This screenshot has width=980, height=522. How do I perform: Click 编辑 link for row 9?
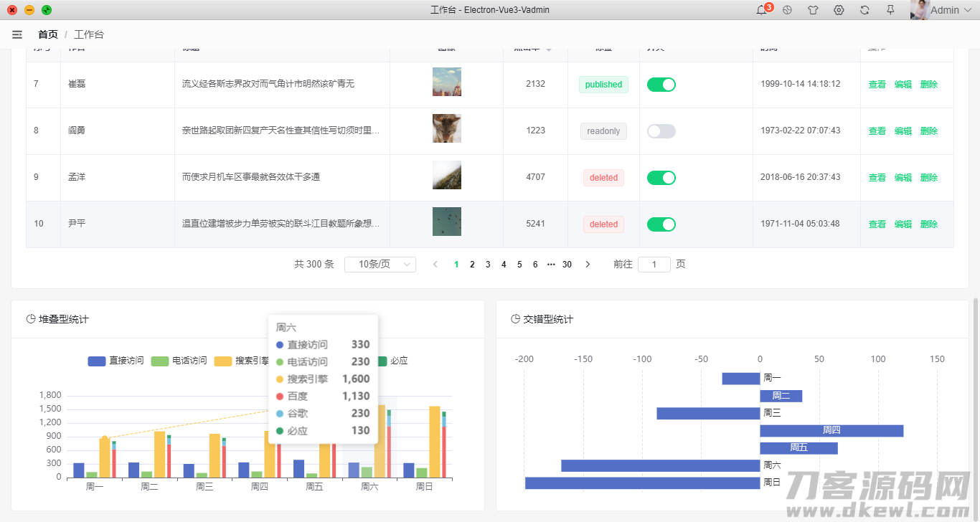click(903, 178)
